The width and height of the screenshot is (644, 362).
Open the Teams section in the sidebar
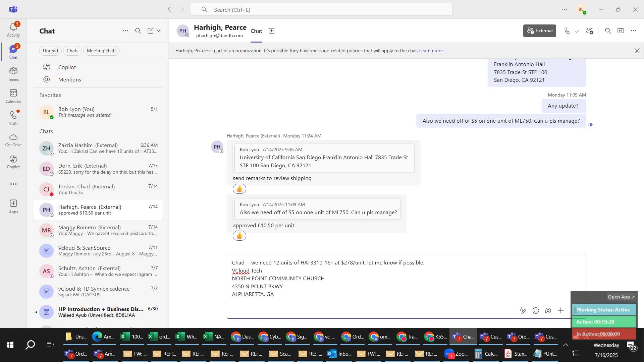(13, 74)
